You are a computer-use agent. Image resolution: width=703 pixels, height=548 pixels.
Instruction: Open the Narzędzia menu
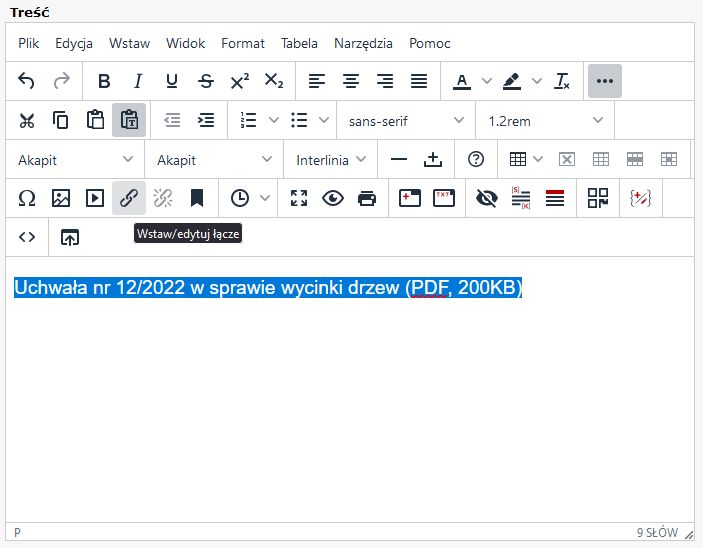coord(363,43)
